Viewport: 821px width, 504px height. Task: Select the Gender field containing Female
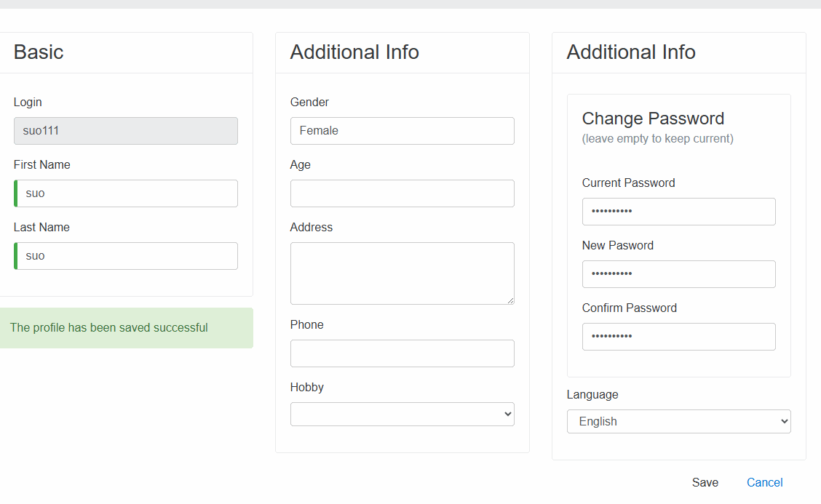click(402, 131)
